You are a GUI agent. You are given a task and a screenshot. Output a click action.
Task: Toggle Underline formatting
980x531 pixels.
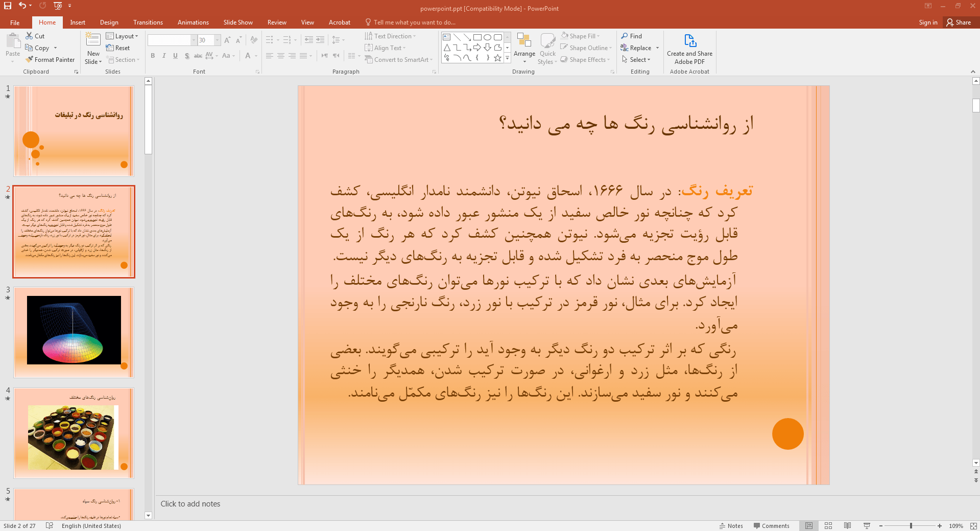(175, 56)
